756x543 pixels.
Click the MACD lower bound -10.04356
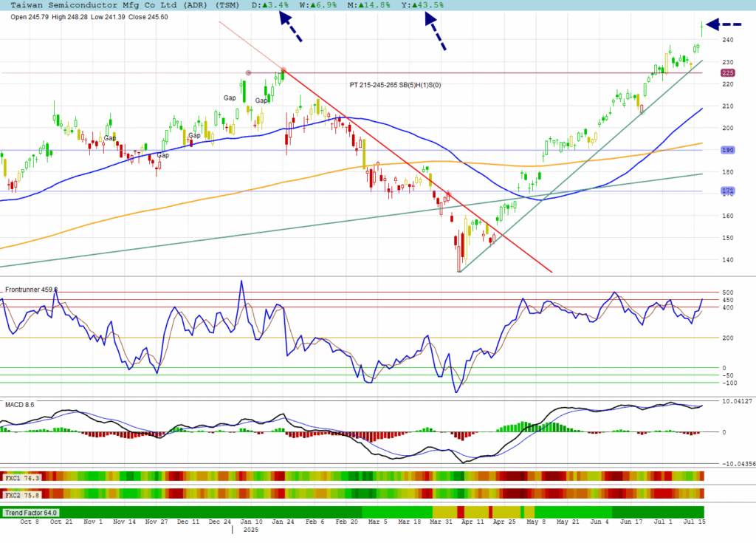738,464
